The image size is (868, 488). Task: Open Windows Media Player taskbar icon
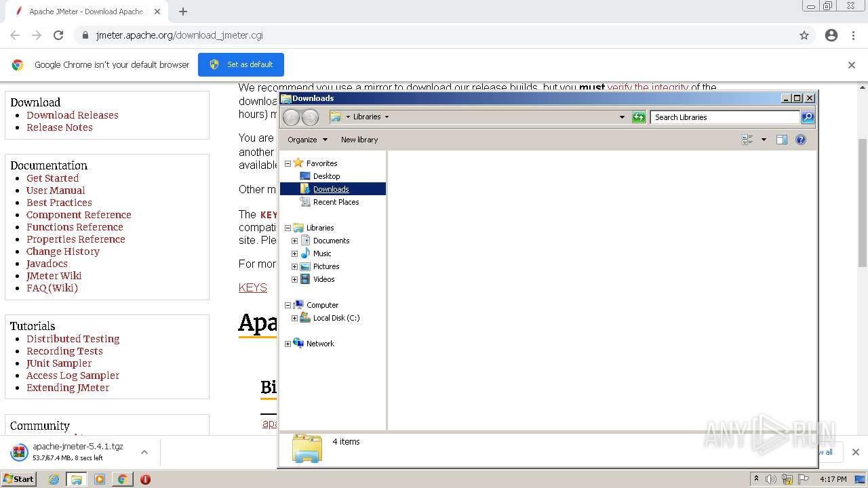point(100,479)
